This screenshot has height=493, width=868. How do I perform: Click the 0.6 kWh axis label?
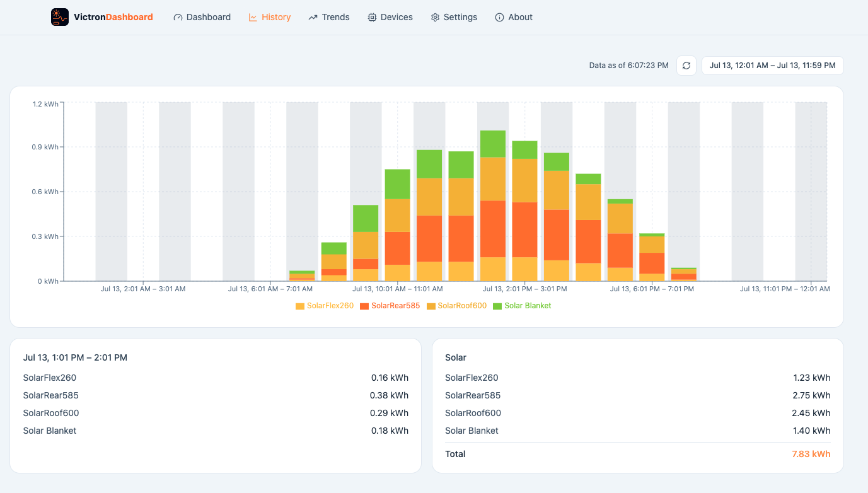pyautogui.click(x=45, y=192)
